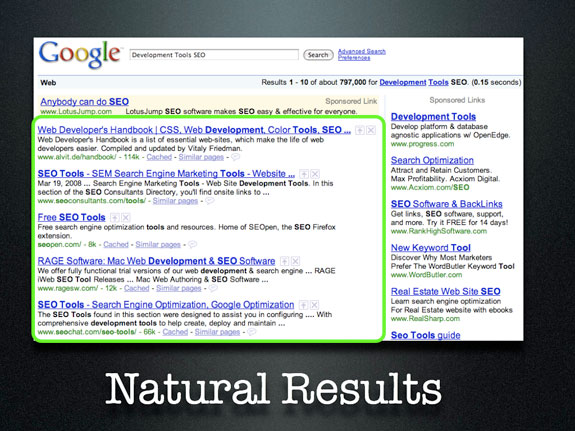Open the SEO Software & BackLinks ad
The image size is (575, 431).
pyautogui.click(x=446, y=204)
